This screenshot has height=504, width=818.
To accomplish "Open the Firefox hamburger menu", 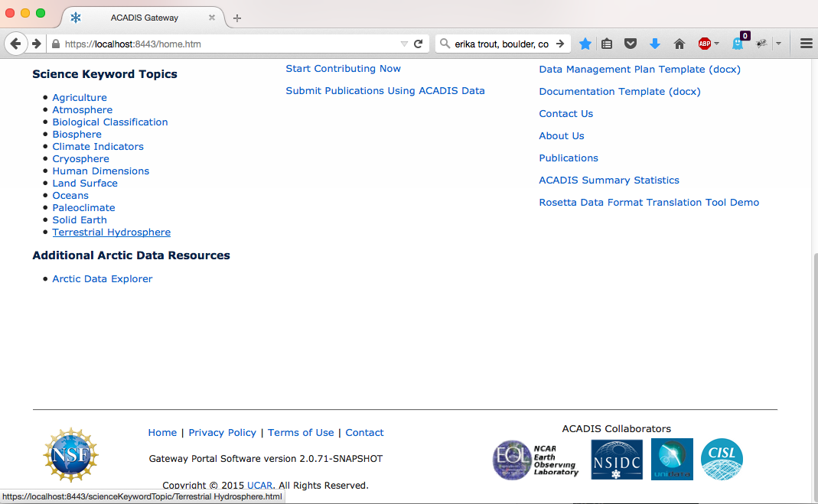I will click(x=806, y=44).
